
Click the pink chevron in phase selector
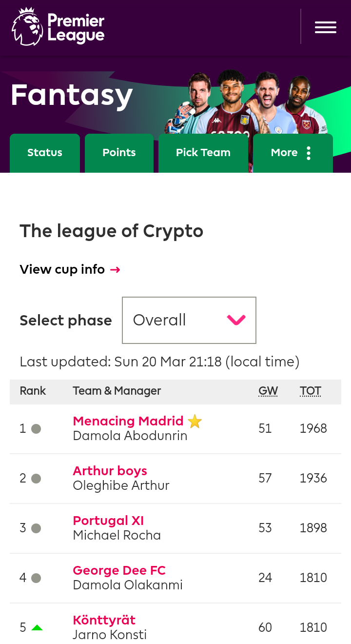[236, 320]
